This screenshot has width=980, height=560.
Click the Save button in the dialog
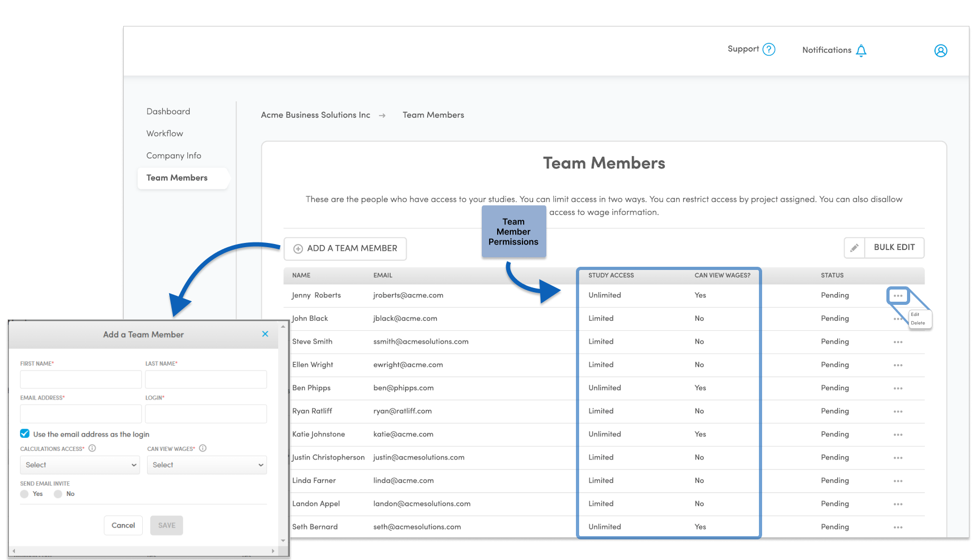[x=167, y=525]
